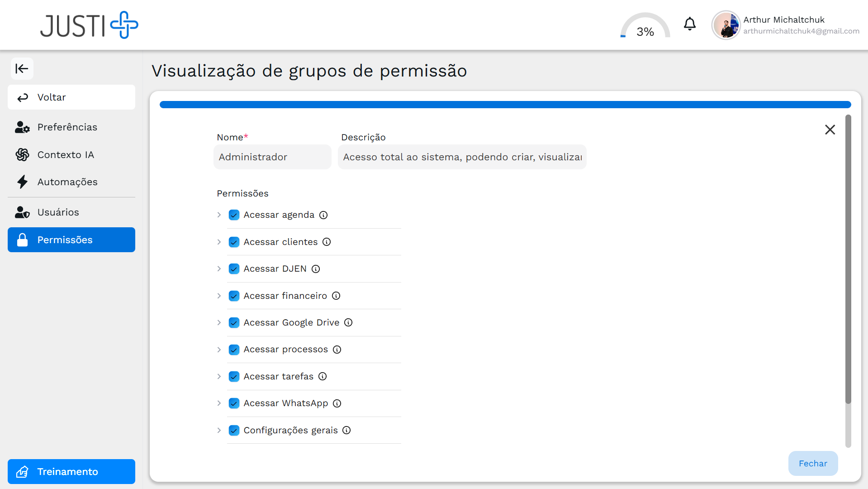868x489 pixels.
Task: Open the Treinamento button
Action: tap(71, 471)
